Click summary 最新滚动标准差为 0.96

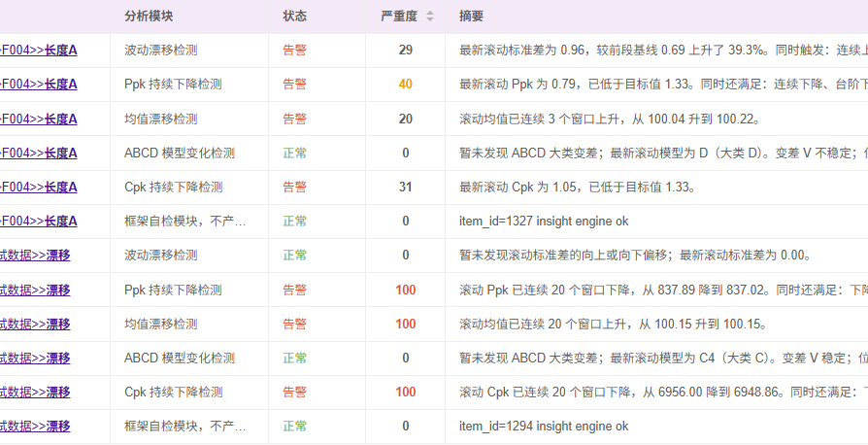coord(663,51)
